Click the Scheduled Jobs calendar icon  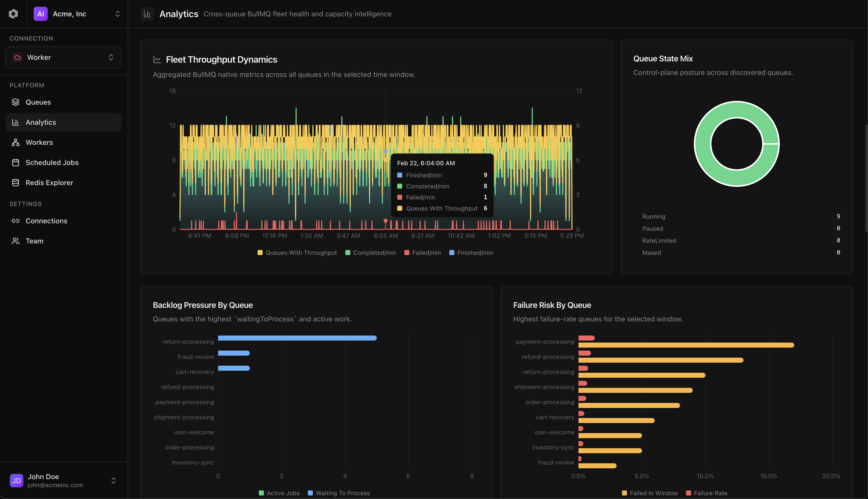coord(16,162)
